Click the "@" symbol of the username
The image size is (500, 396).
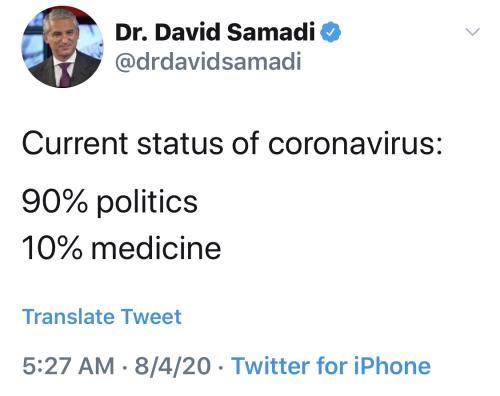pyautogui.click(x=126, y=62)
